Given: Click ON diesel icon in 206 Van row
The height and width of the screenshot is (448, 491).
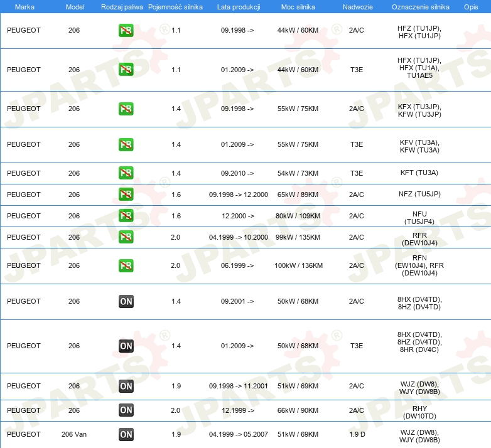Looking at the screenshot, I should [126, 434].
